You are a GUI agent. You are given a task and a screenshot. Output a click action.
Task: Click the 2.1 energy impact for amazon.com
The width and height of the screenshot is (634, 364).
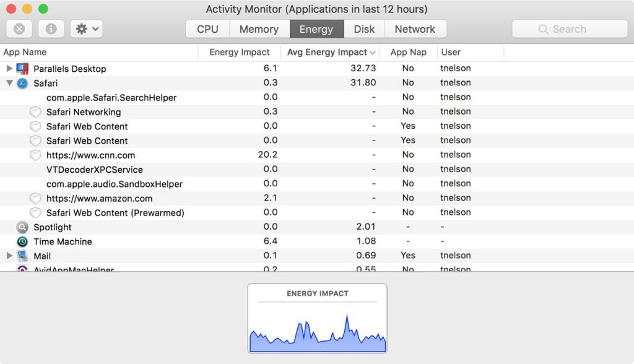(271, 198)
